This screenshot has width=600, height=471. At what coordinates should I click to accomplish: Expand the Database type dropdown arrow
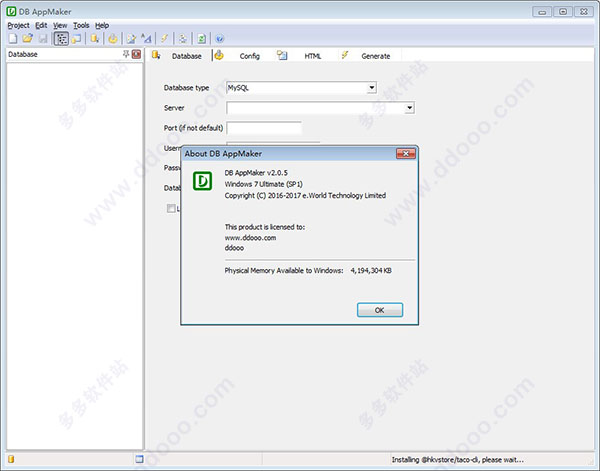(371, 88)
